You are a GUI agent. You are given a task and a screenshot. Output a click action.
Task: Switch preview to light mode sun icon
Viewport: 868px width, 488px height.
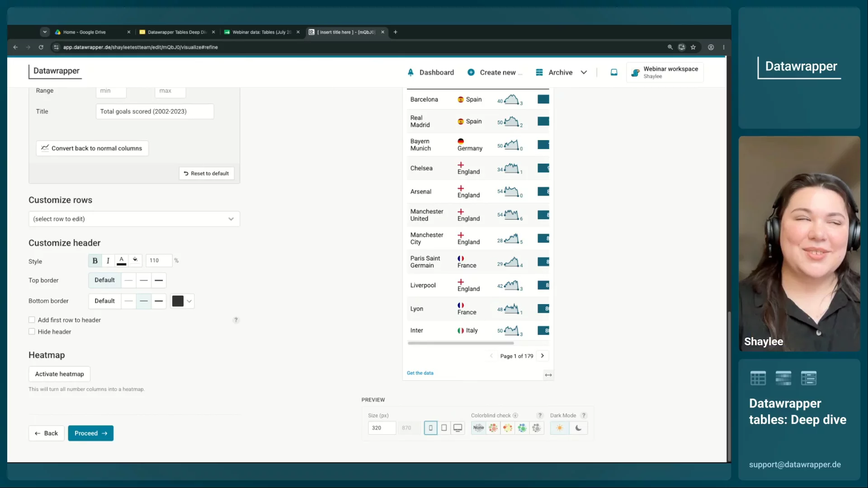click(x=560, y=428)
